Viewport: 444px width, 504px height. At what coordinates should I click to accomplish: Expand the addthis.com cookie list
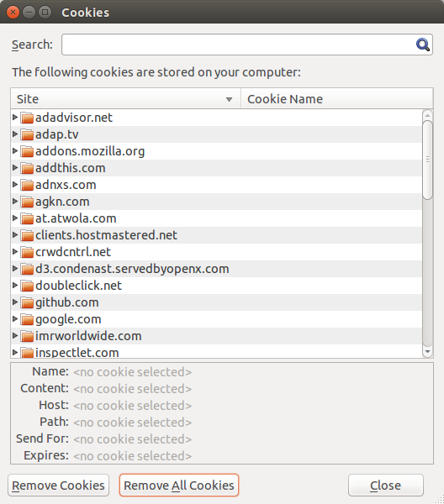15,167
